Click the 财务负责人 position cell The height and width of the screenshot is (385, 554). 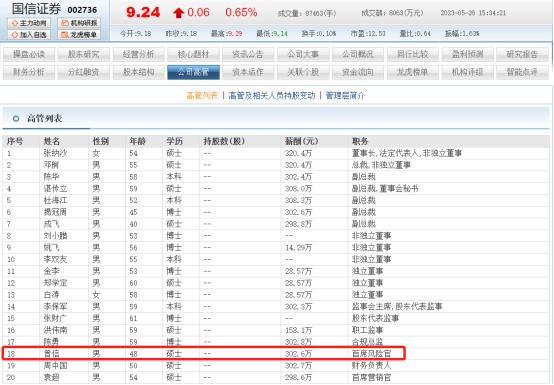[371, 366]
